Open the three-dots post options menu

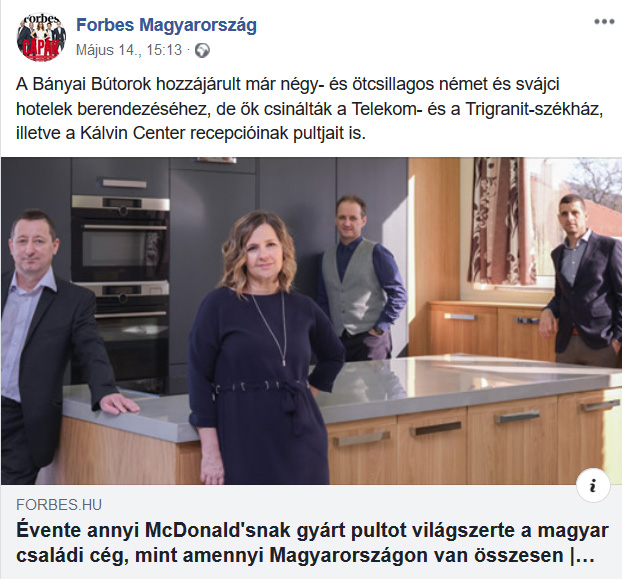tap(604, 22)
